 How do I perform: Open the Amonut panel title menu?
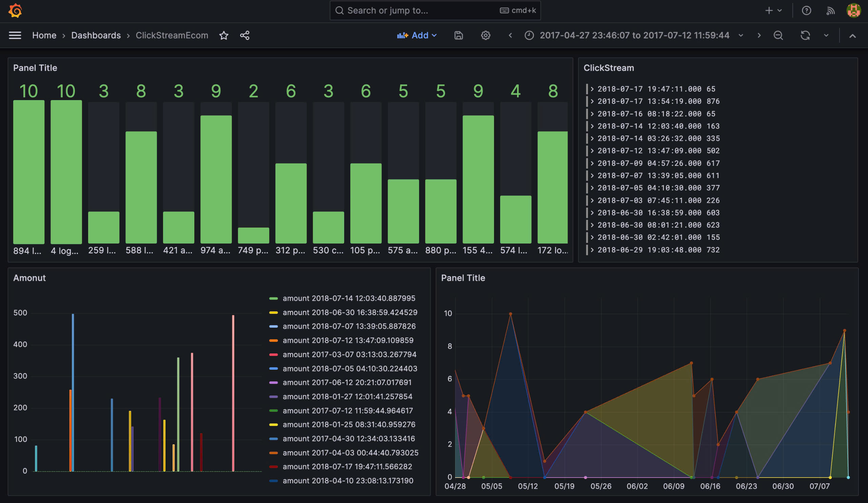point(29,278)
